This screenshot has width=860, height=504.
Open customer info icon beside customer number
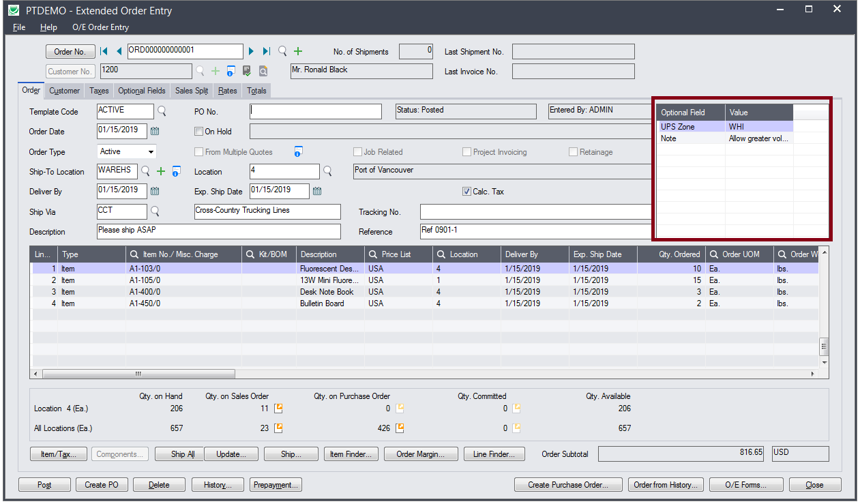click(231, 71)
